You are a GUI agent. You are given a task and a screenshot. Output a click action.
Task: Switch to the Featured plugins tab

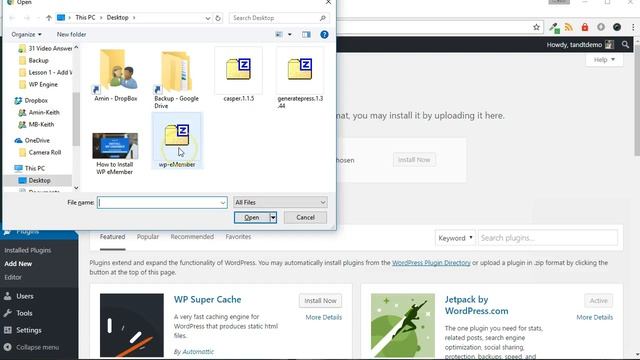point(113,237)
